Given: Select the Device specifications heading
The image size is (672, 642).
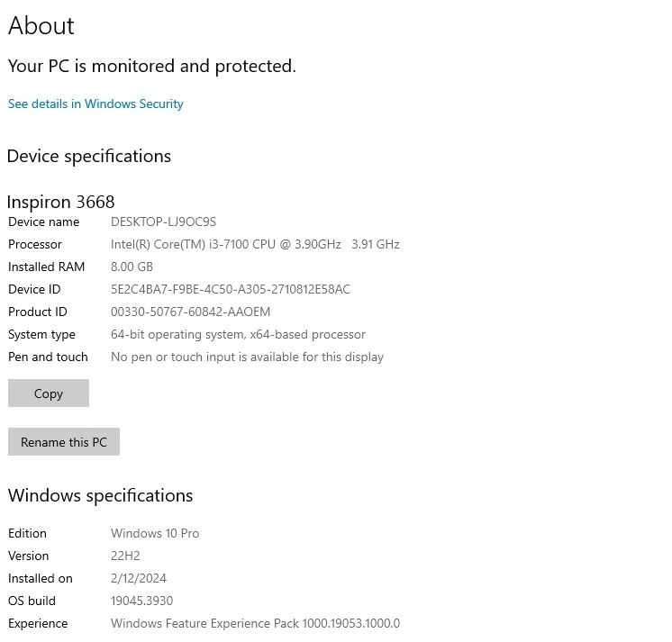Looking at the screenshot, I should coord(89,156).
